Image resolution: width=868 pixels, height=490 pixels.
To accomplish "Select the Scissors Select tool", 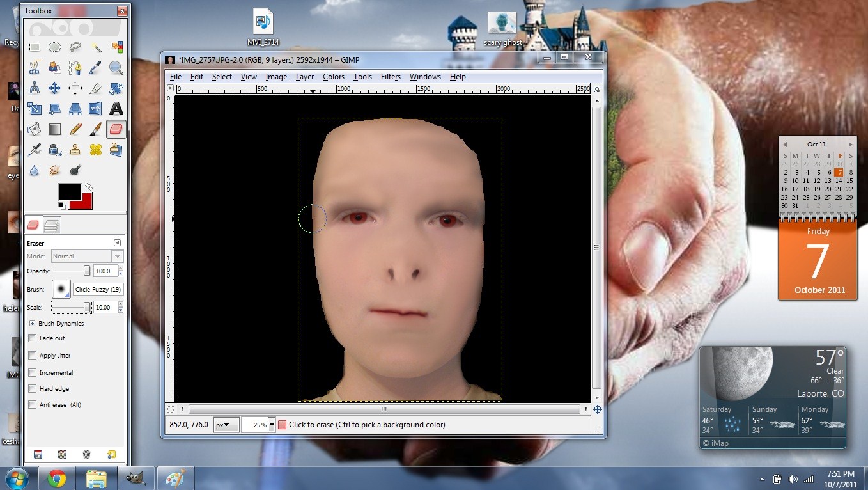I will [x=35, y=68].
